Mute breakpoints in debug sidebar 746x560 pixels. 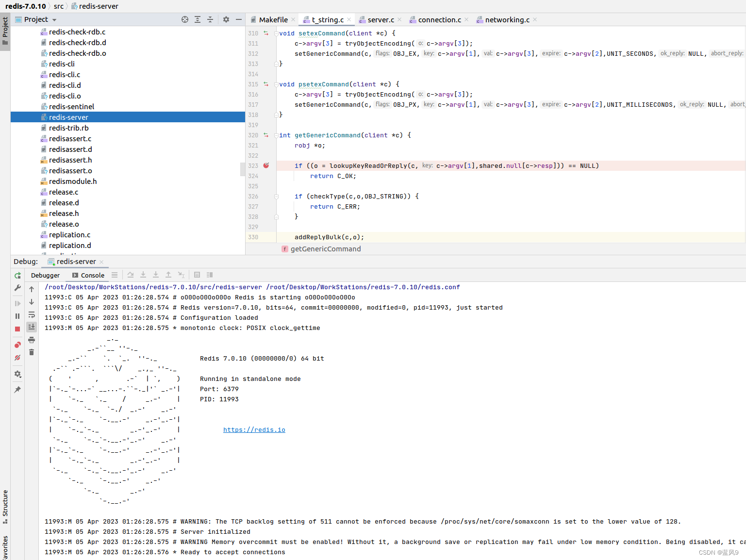[17, 358]
